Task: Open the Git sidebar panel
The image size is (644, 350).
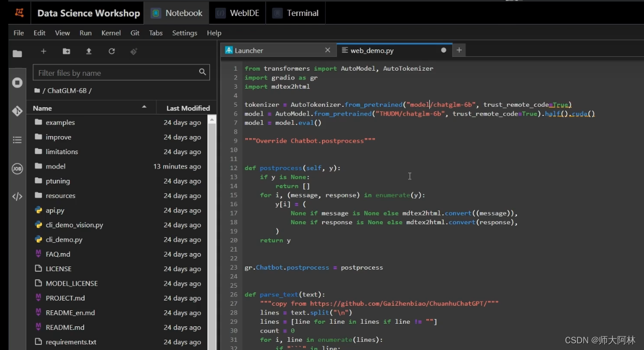Action: (x=17, y=111)
